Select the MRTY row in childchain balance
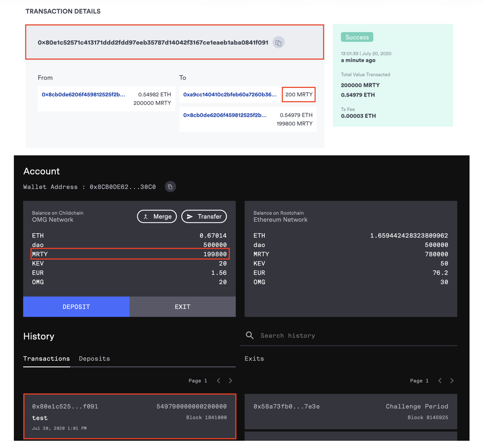 coord(130,254)
